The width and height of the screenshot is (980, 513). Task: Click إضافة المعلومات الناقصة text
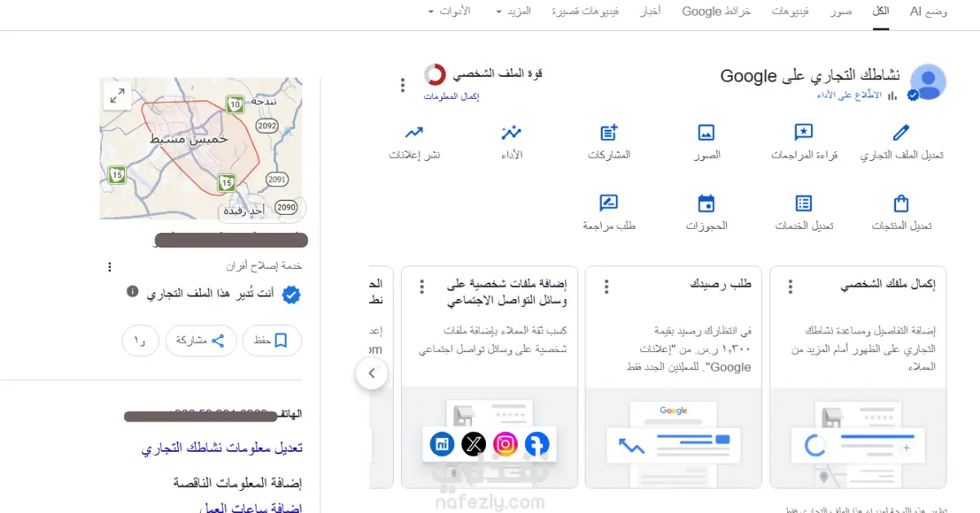[x=238, y=484]
